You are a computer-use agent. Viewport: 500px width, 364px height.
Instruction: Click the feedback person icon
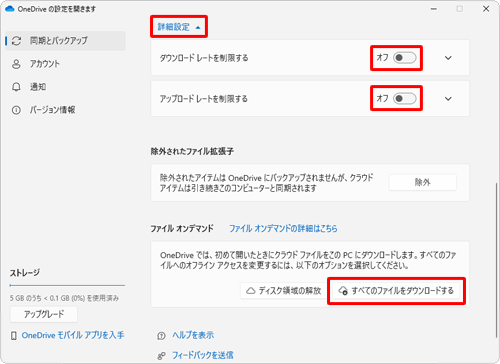(x=161, y=356)
